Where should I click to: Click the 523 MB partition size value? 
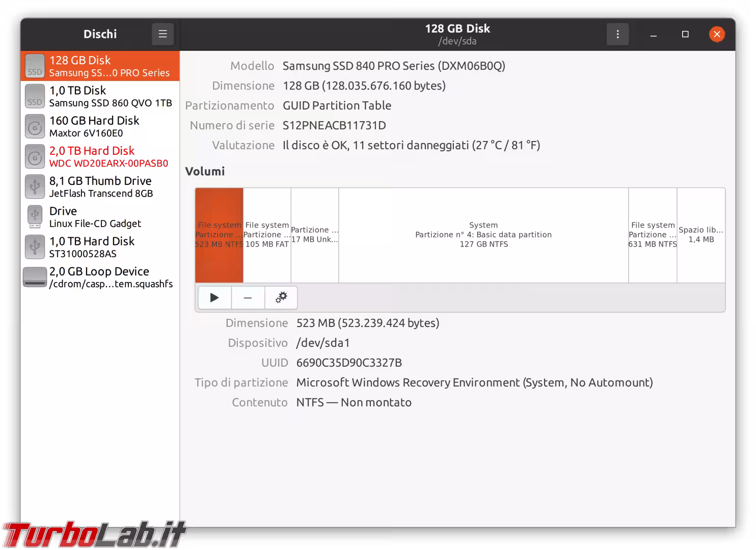pyautogui.click(x=368, y=323)
